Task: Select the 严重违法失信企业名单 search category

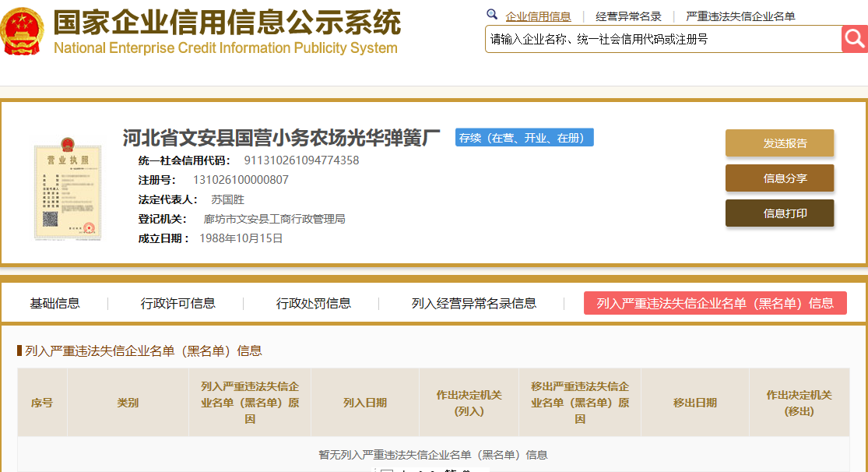Action: [x=740, y=16]
